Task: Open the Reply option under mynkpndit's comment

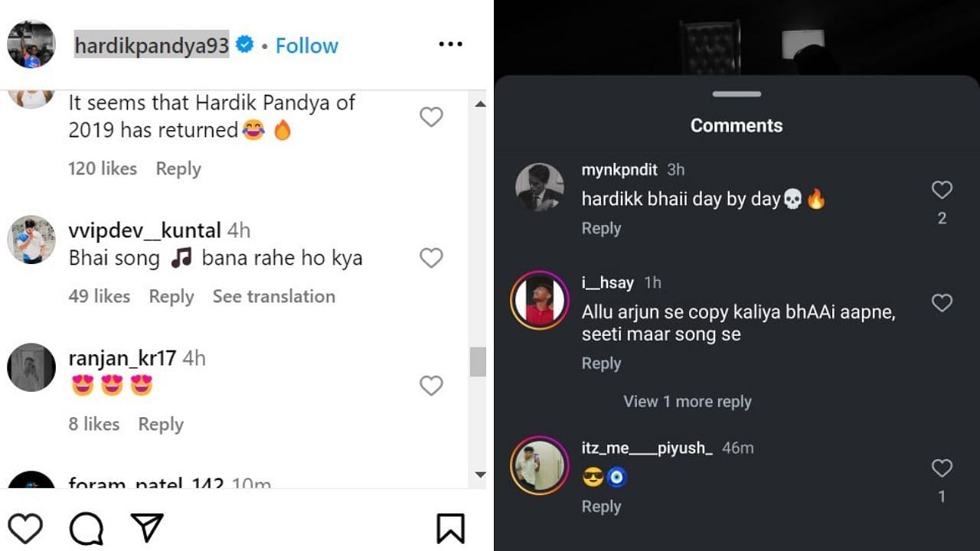Action: 601,228
